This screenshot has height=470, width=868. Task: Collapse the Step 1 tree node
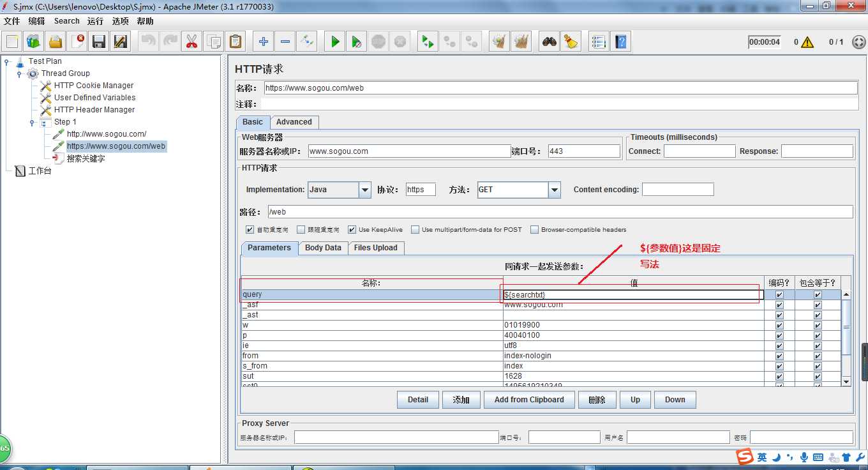[x=32, y=123]
